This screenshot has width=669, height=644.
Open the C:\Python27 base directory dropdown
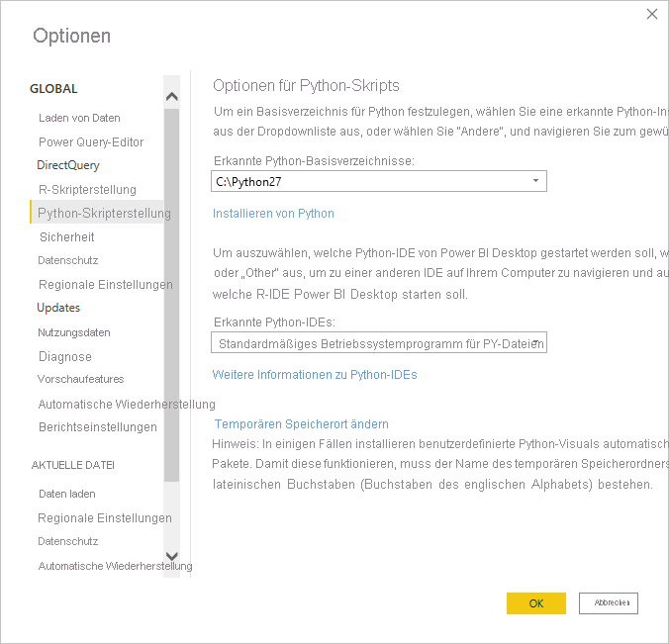click(379, 181)
